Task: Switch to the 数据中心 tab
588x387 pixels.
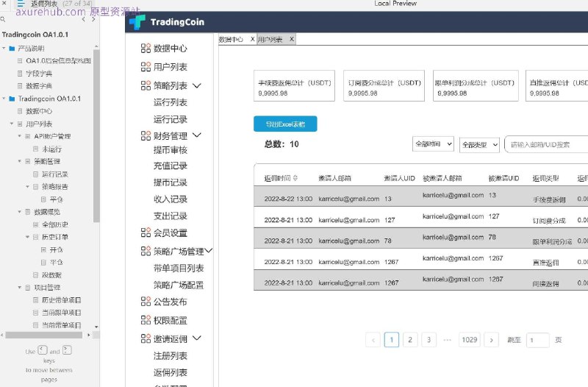Action: point(231,40)
